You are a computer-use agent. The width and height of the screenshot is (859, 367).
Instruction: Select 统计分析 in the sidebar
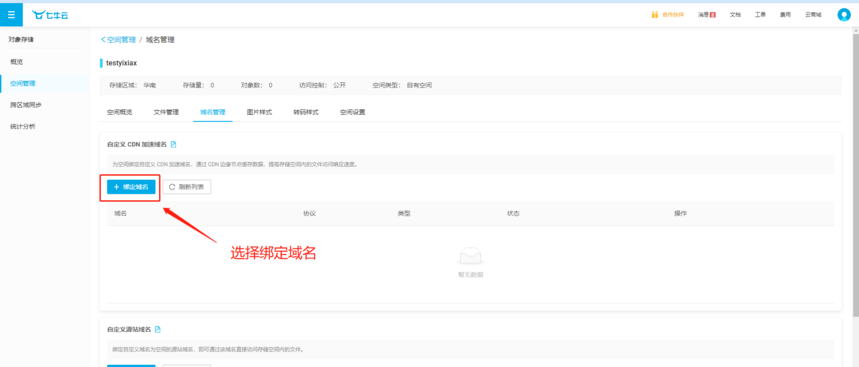click(x=22, y=127)
